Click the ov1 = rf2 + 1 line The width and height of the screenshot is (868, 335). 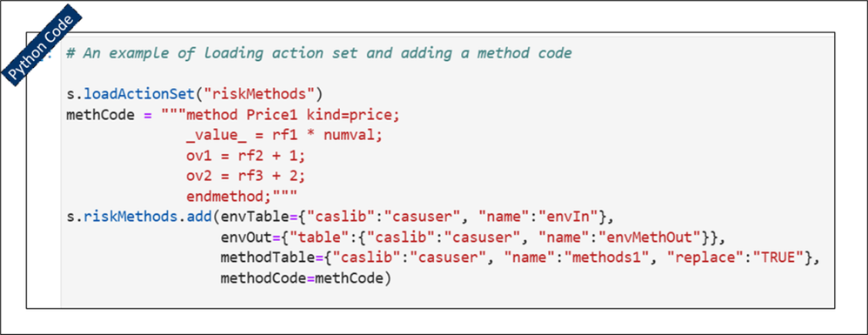point(246,156)
